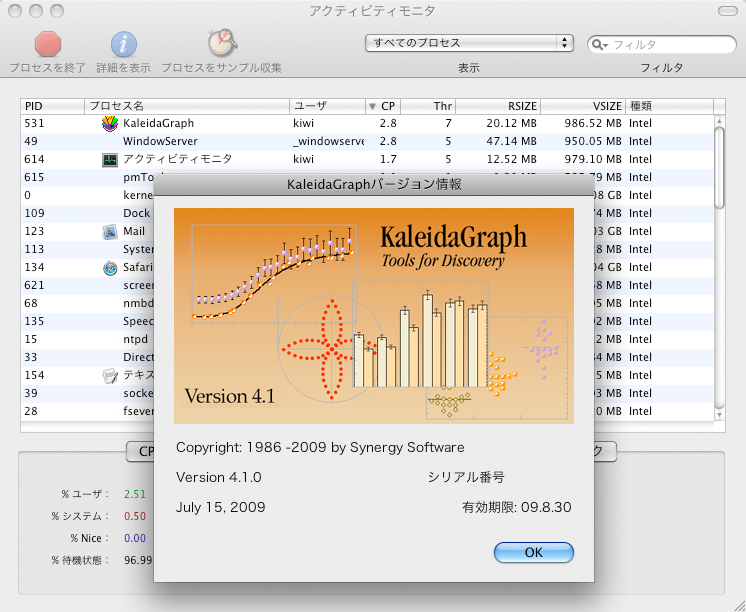Click the Version 4.1.0 text in the dialog
The width and height of the screenshot is (746, 612).
point(219,477)
